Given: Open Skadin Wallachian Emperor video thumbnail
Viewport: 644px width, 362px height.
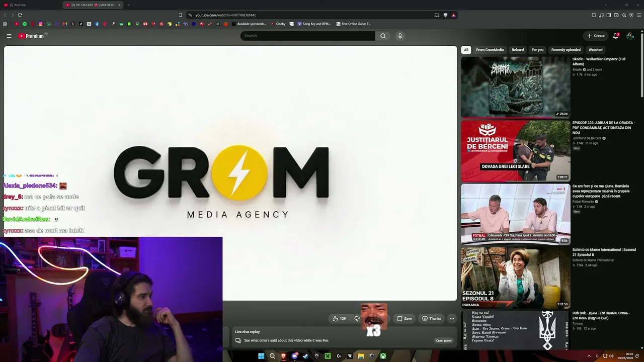Looking at the screenshot, I should (x=516, y=87).
